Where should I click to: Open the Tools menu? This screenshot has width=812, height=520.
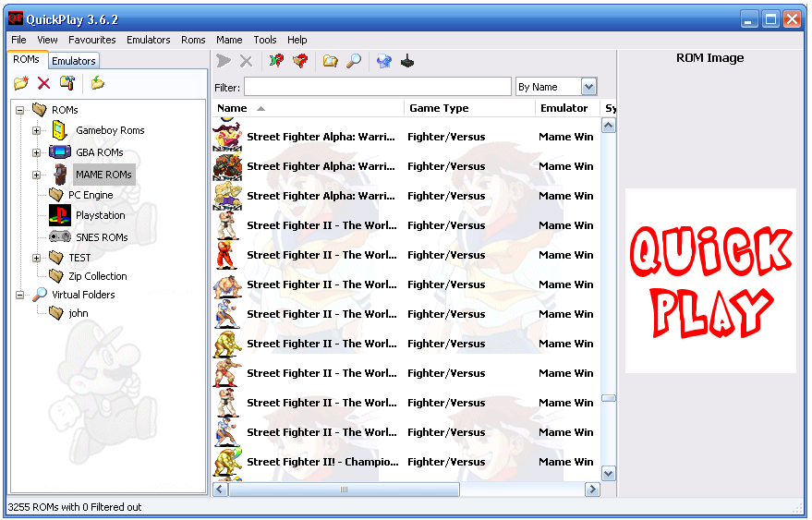(264, 40)
